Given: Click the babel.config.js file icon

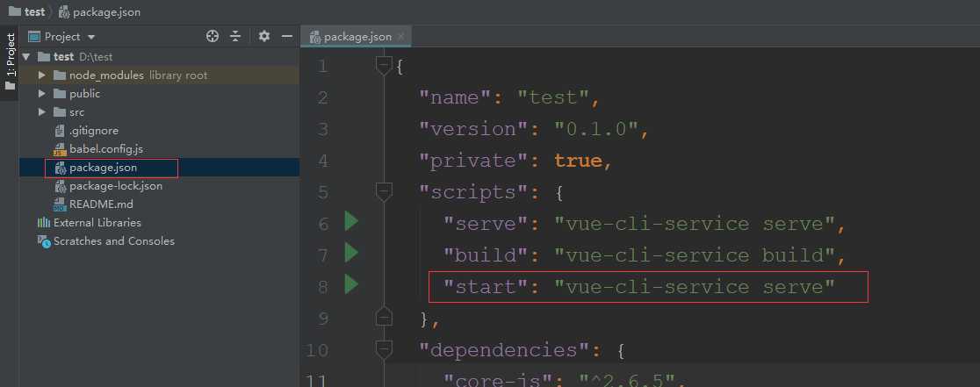Looking at the screenshot, I should coord(60,149).
